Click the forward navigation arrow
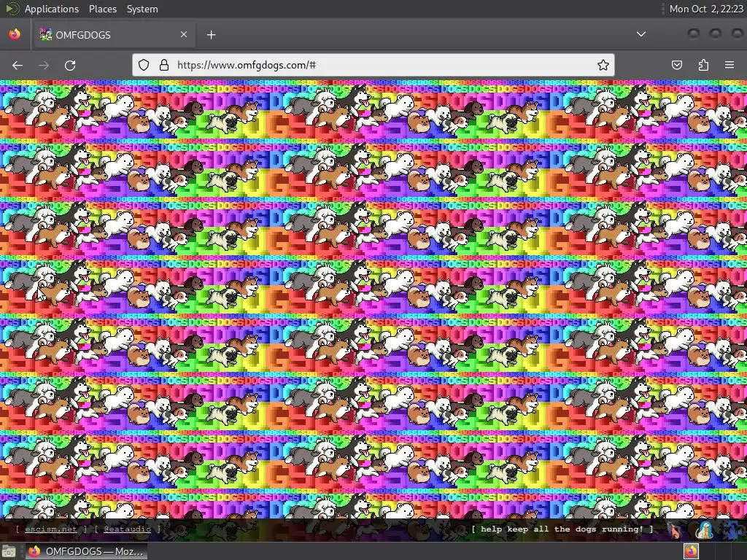 [x=44, y=65]
